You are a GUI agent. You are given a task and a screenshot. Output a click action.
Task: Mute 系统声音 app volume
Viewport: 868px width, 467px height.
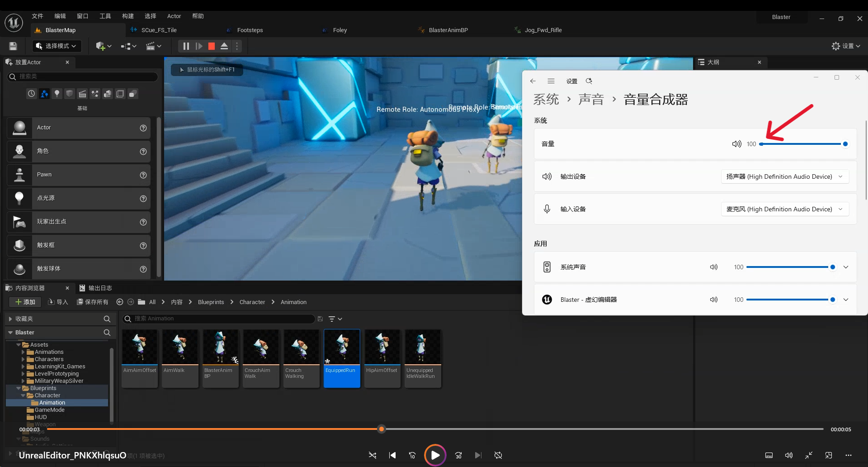pos(714,267)
